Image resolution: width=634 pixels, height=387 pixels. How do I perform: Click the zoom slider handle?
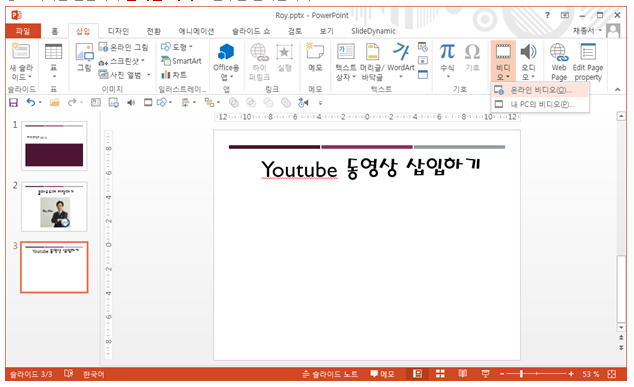pos(521,374)
